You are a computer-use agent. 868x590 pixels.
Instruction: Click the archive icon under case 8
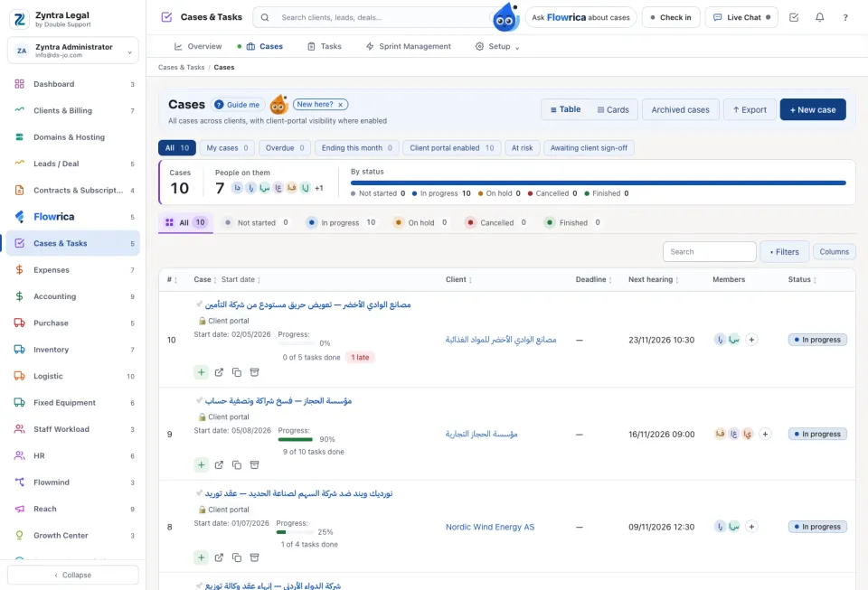coord(255,557)
